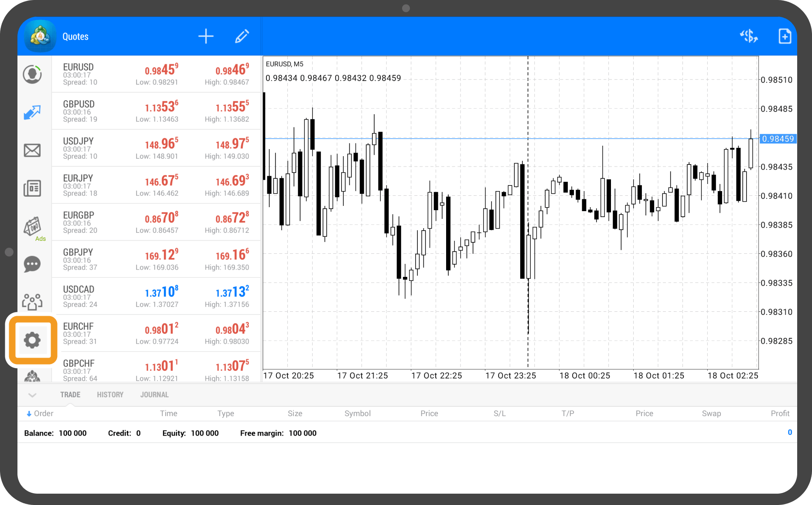Open the traders community icon
This screenshot has width=812, height=505.
pyautogui.click(x=32, y=302)
